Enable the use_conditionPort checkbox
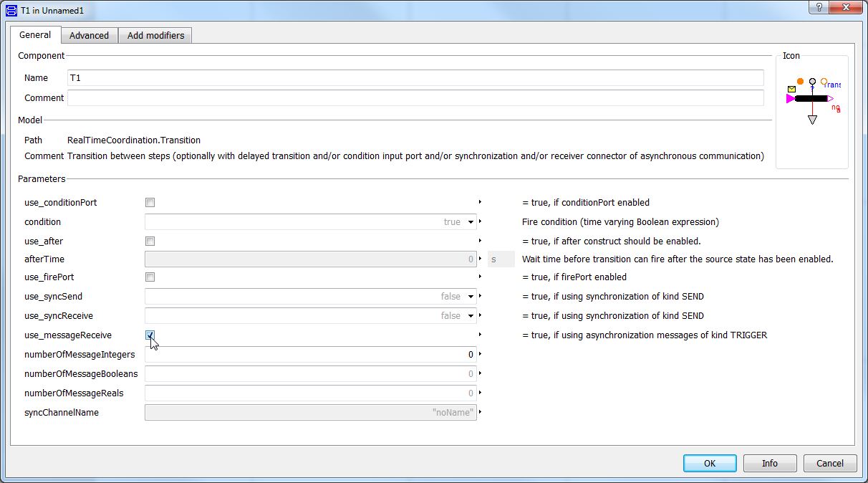Image resolution: width=868 pixels, height=483 pixels. [x=150, y=203]
